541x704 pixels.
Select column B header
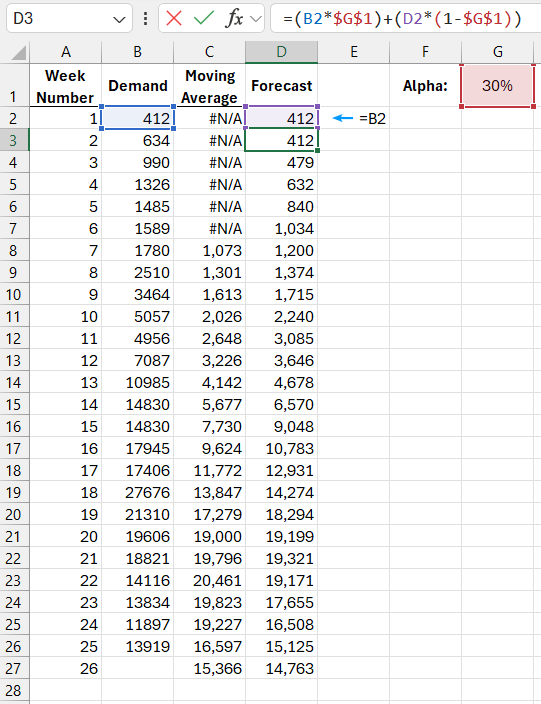pos(137,52)
